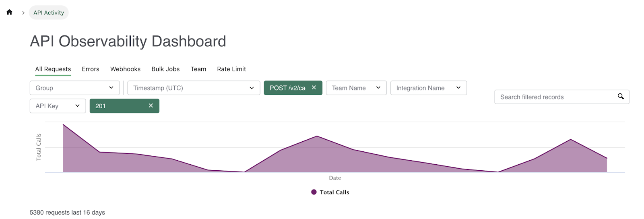Click the first peak in the chart

[64, 125]
